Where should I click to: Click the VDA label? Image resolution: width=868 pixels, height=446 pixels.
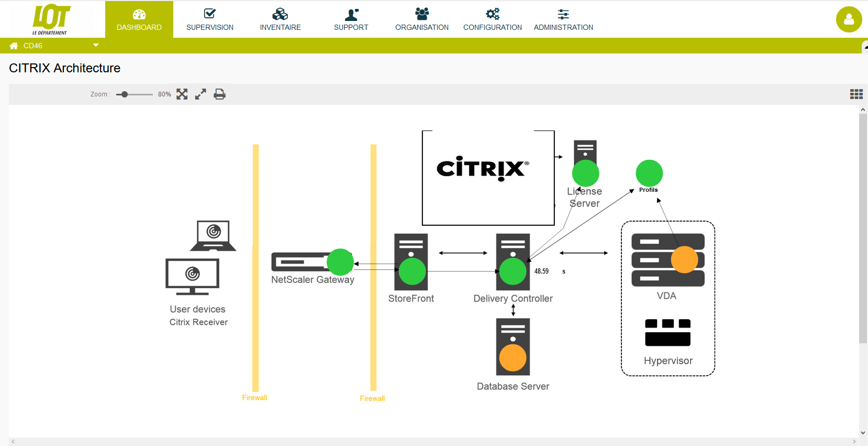pyautogui.click(x=666, y=296)
